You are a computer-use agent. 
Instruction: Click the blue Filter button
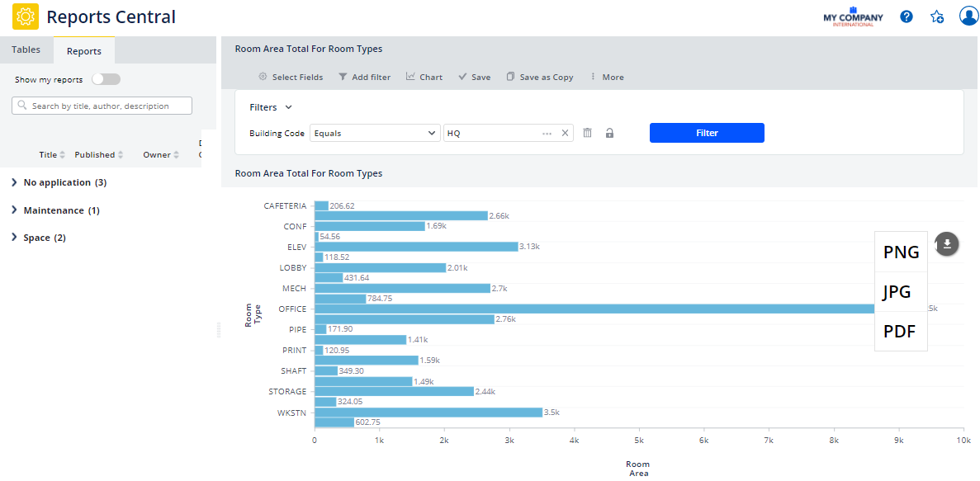[x=707, y=133]
